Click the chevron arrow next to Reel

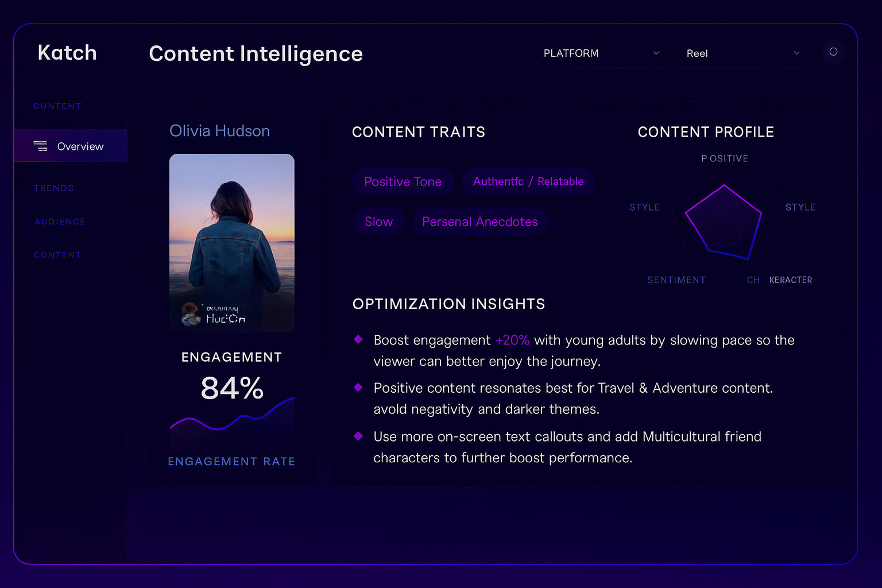point(796,53)
